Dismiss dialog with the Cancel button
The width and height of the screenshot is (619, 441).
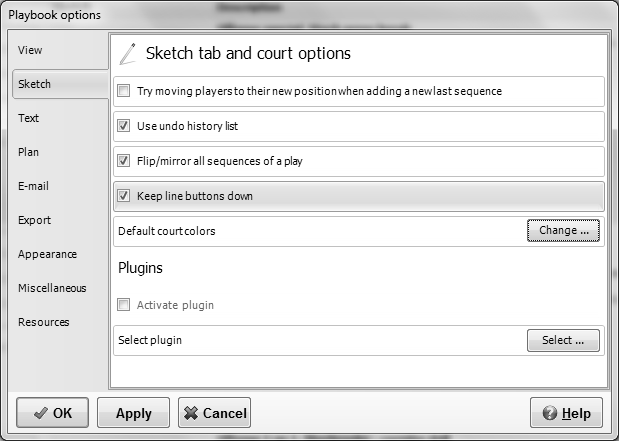pyautogui.click(x=214, y=413)
